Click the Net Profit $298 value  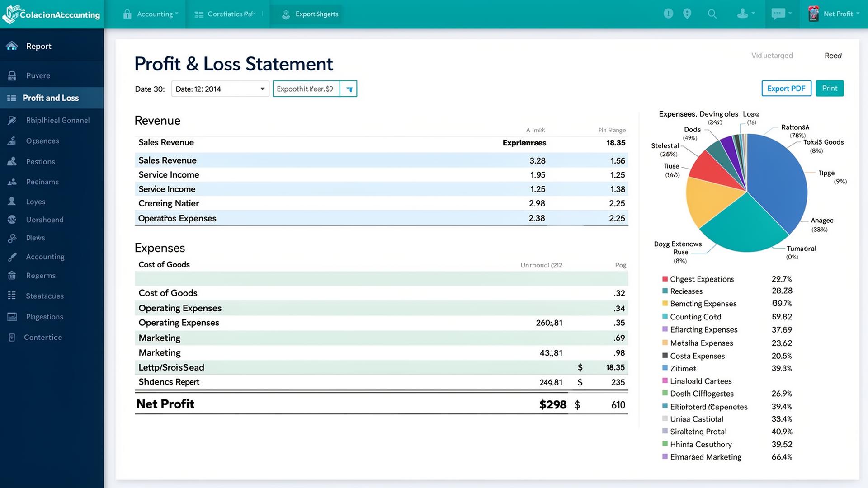click(553, 404)
